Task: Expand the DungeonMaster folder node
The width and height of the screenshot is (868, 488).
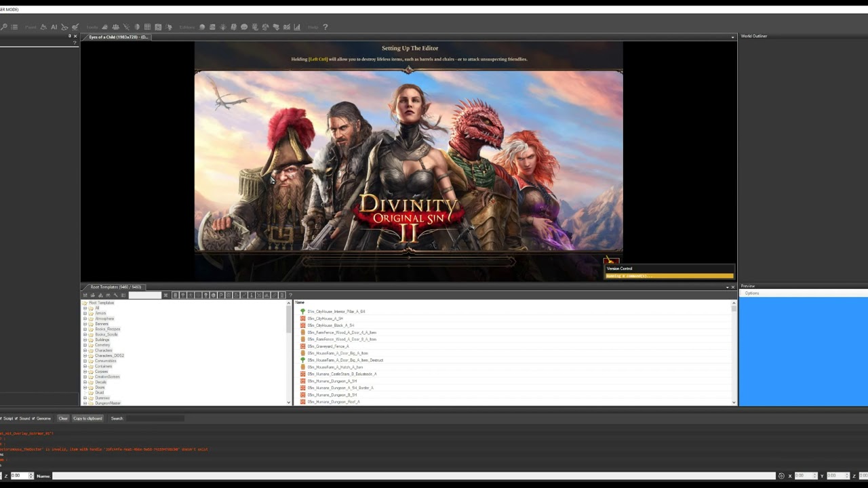Action: point(85,403)
